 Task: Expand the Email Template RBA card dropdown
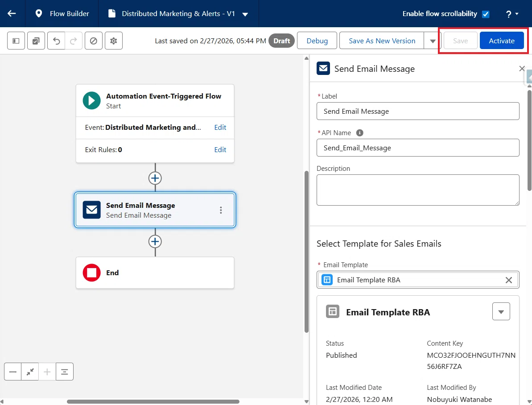(x=501, y=312)
